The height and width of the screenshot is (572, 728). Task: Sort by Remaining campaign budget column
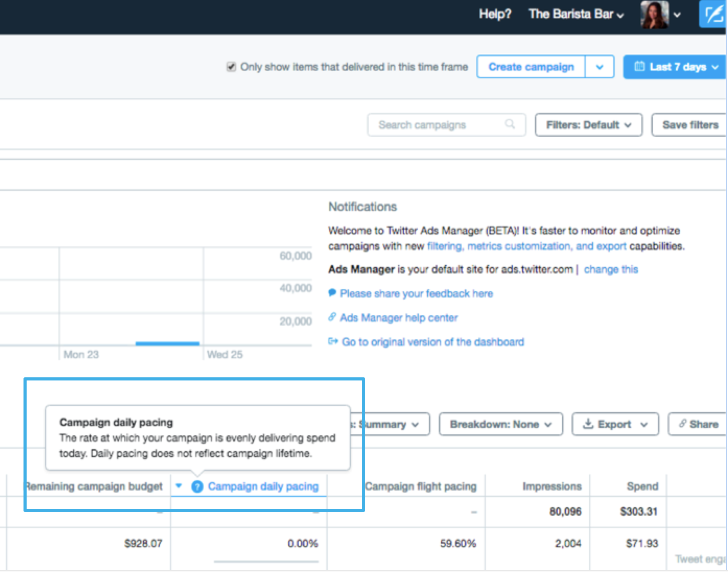click(94, 486)
